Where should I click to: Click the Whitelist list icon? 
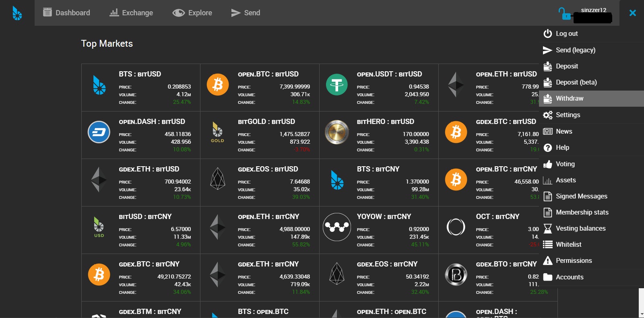coord(547,244)
